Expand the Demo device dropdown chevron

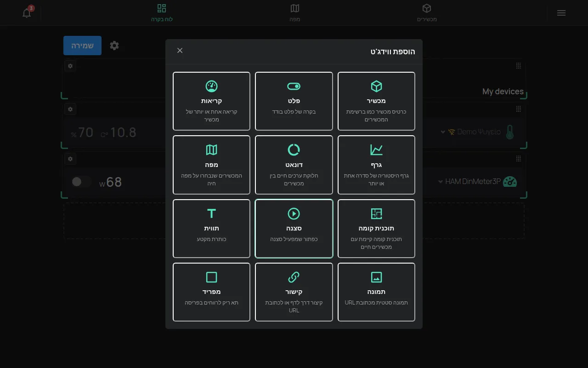[x=443, y=132]
